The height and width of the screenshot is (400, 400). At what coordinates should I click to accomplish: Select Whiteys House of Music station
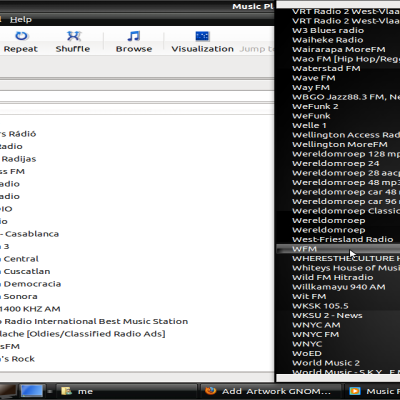coord(346,268)
